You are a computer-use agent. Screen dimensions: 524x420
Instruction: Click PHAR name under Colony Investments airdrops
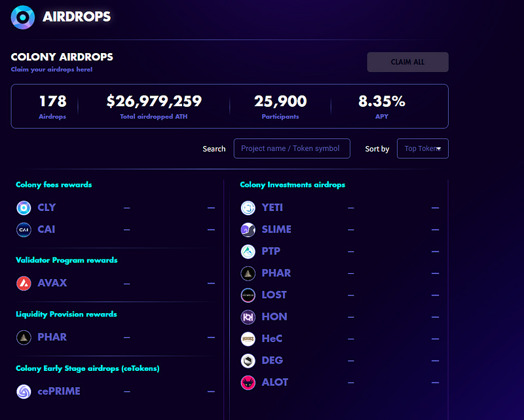coord(276,273)
